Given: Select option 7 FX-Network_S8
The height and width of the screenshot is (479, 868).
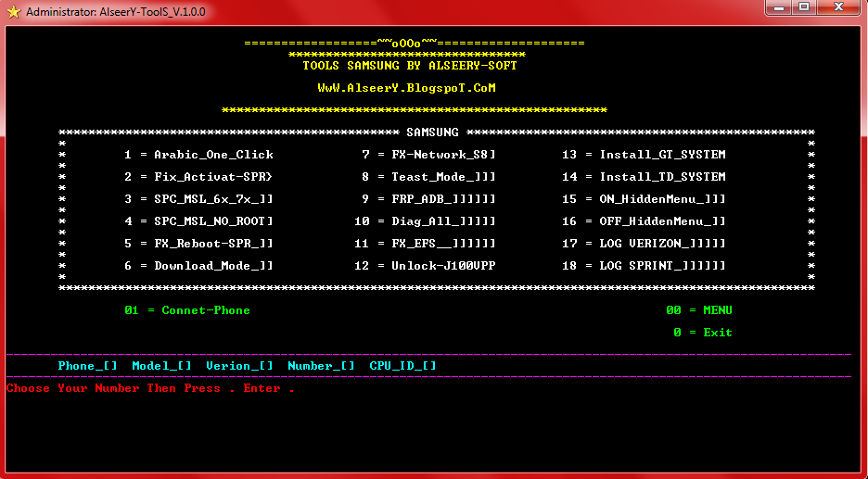Looking at the screenshot, I should (x=428, y=155).
